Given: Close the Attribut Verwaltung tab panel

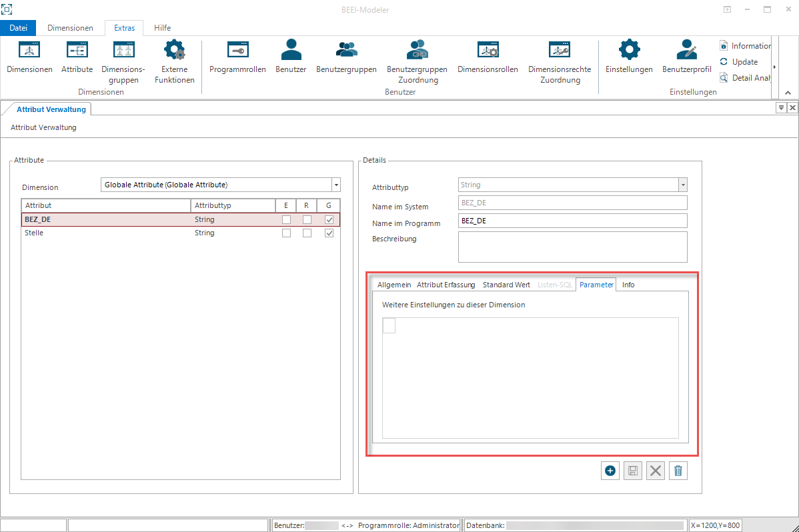Looking at the screenshot, I should pos(792,107).
